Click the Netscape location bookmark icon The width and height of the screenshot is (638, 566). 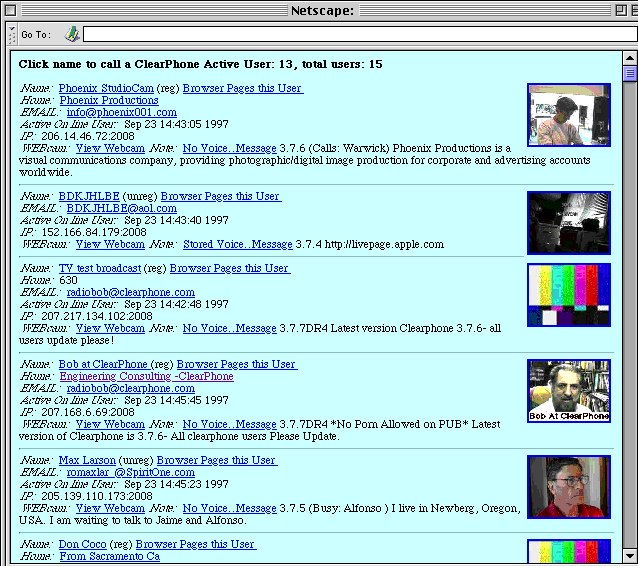(72, 34)
